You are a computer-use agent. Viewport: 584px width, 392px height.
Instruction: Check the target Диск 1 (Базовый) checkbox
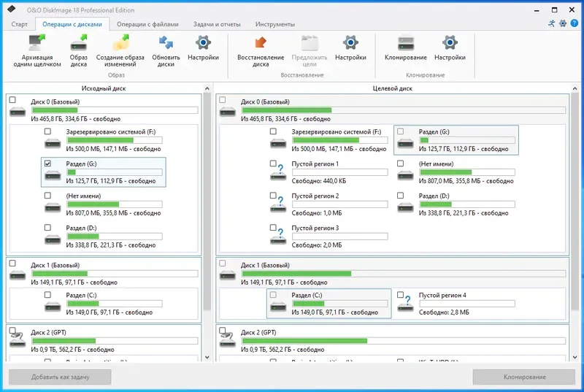tap(223, 264)
